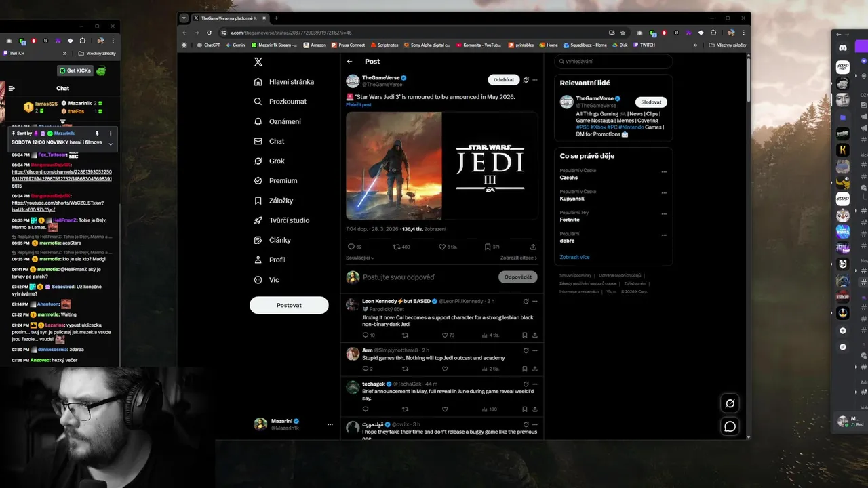This screenshot has height=488, width=868.
Task: Open a new browser tab
Action: [276, 18]
